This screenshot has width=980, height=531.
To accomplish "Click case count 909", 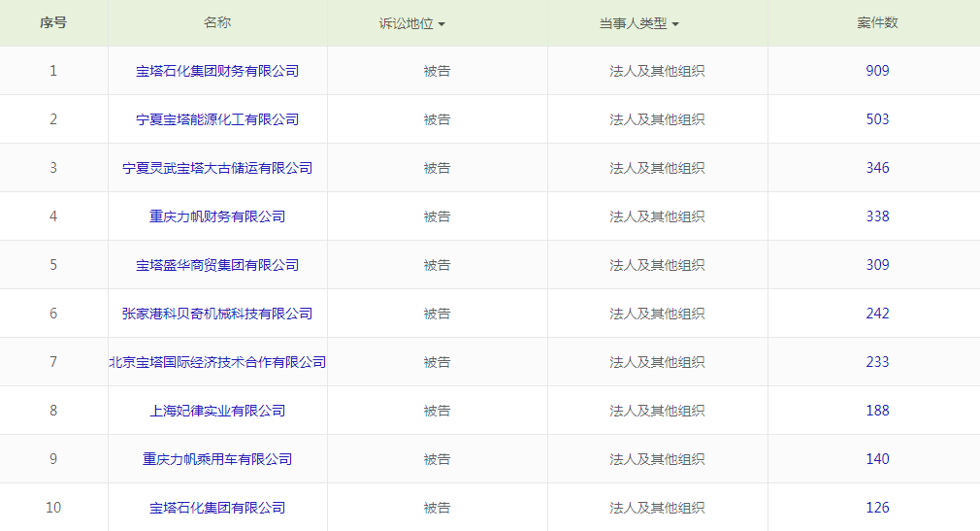I will click(x=877, y=71).
